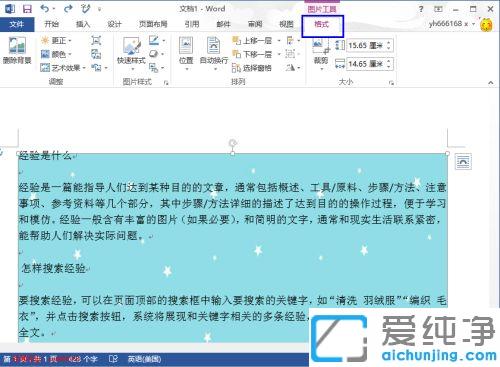The image size is (500, 367).
Task: Switch to the 审阅 (Review) tab
Action: (x=255, y=24)
